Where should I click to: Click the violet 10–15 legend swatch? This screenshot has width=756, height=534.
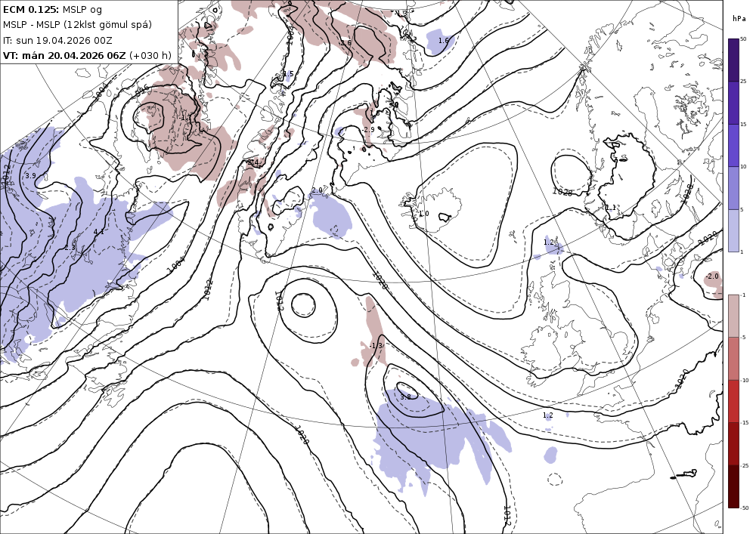(x=733, y=146)
